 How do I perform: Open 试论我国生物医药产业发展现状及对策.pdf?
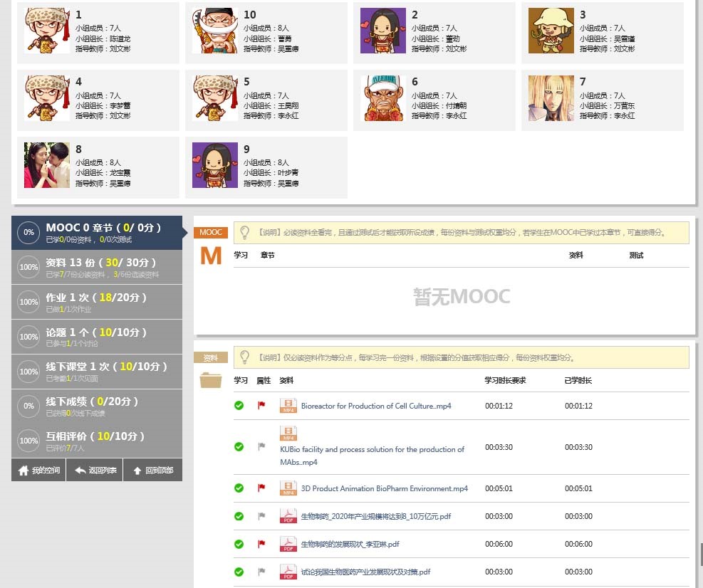[365, 572]
